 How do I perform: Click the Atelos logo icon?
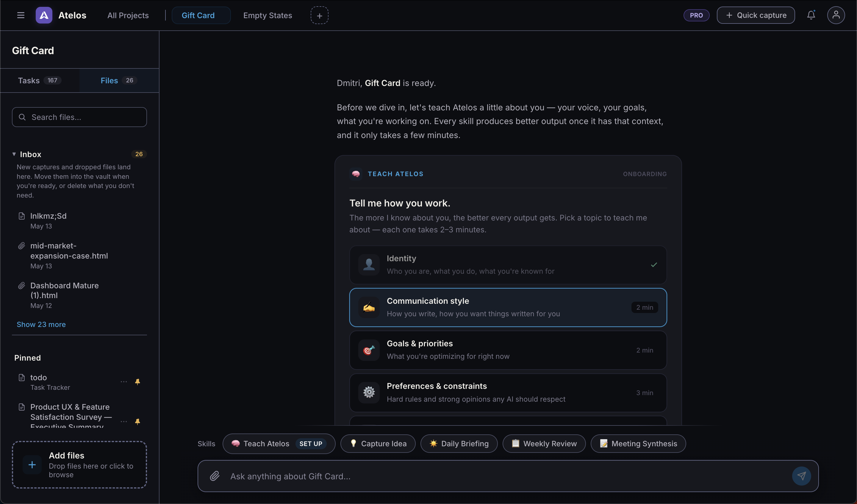[x=44, y=15]
